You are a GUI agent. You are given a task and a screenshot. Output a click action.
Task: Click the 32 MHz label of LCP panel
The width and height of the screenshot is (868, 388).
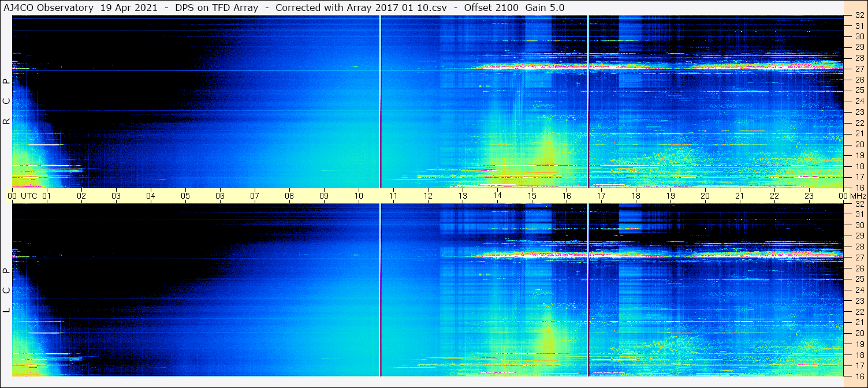point(859,204)
